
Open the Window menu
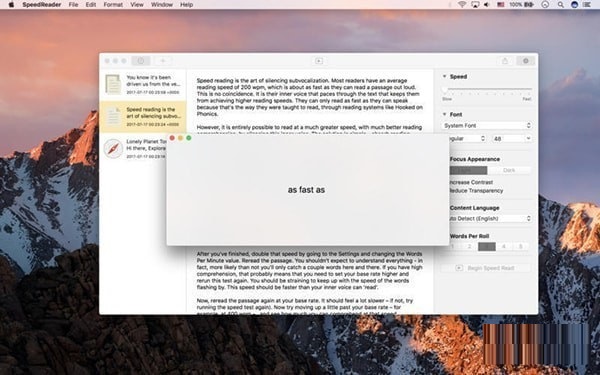(161, 5)
